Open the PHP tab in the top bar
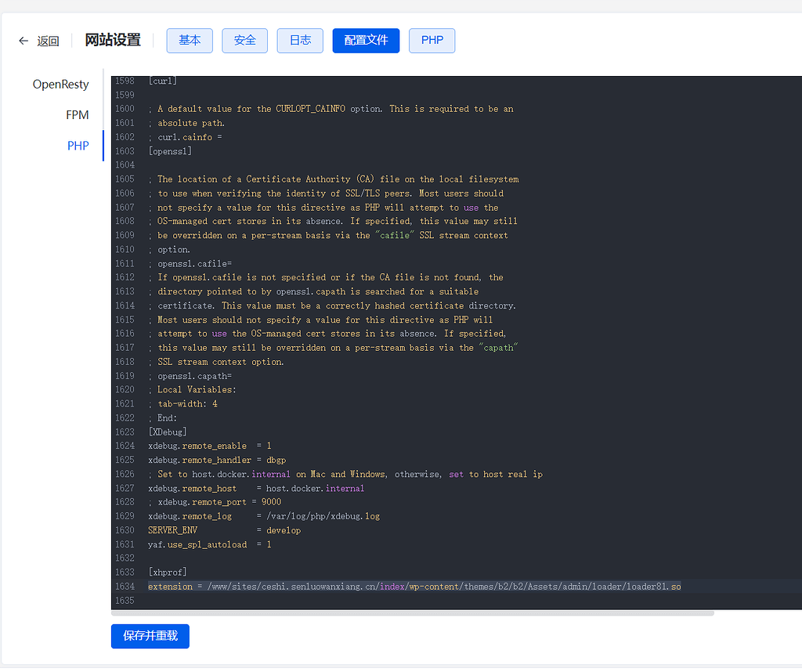 pos(432,41)
